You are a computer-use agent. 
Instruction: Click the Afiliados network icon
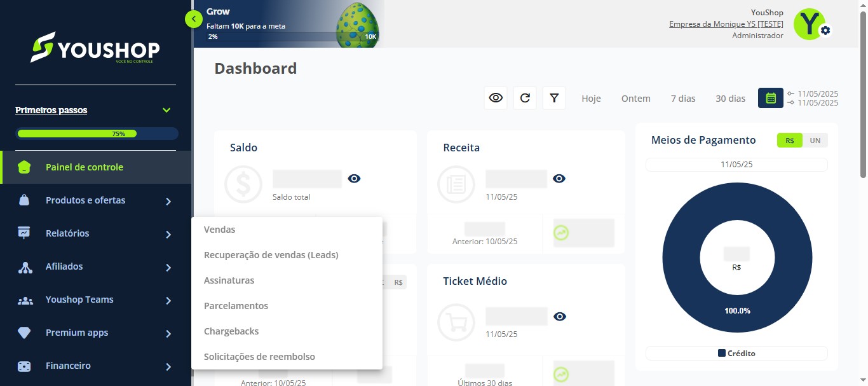click(x=25, y=267)
